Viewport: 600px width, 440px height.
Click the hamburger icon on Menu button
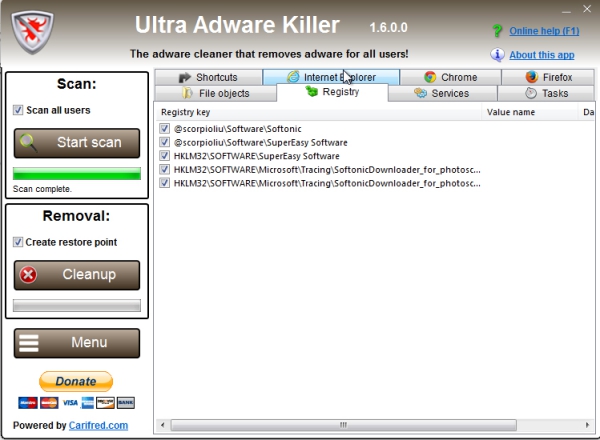(29, 343)
